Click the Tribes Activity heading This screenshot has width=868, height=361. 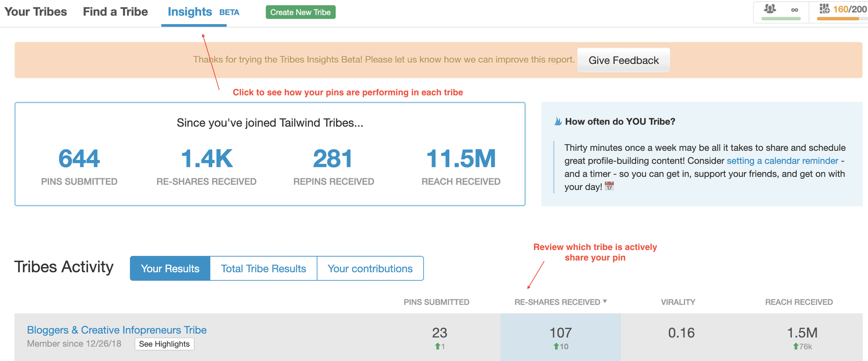(64, 267)
